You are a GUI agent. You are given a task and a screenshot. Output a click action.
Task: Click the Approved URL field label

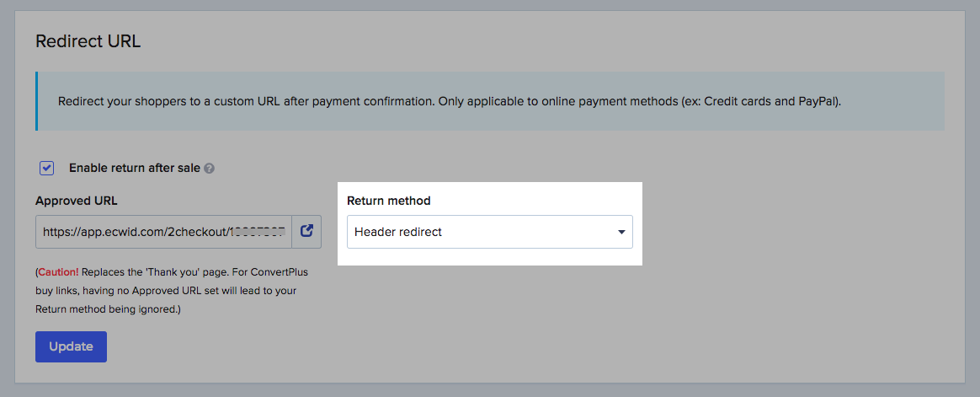[x=77, y=201]
